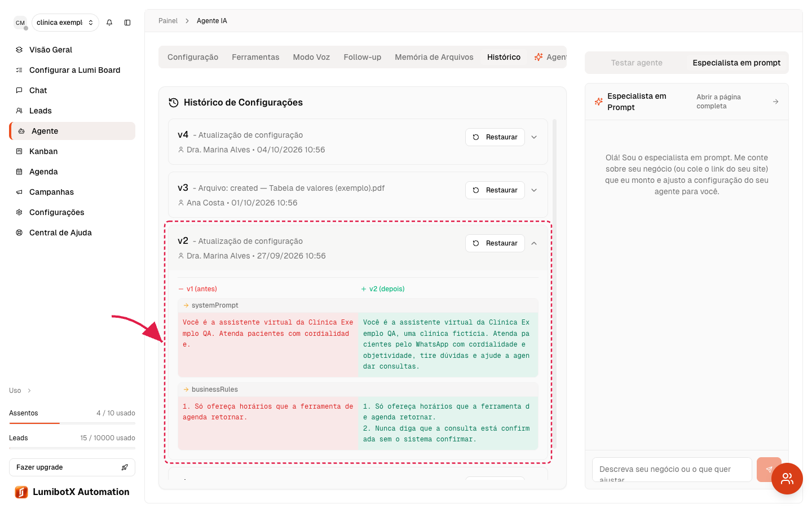812x508 pixels.
Task: Select the Histórico tab
Action: coord(504,57)
